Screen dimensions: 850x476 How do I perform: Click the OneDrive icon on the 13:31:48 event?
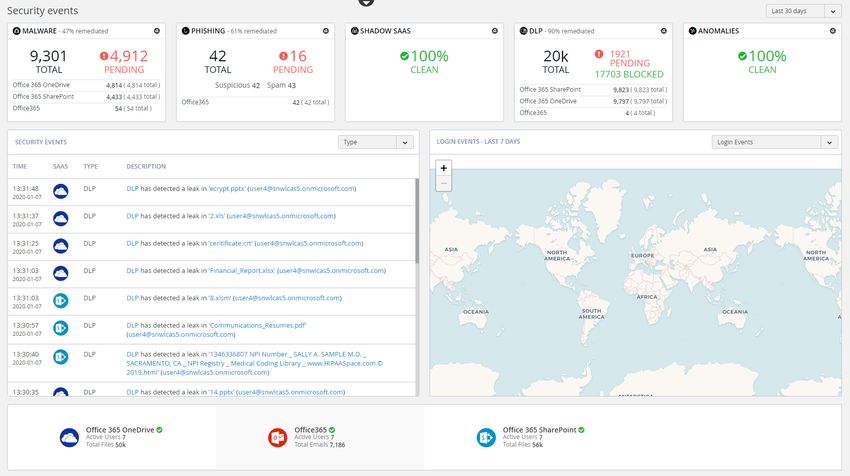pos(61,191)
